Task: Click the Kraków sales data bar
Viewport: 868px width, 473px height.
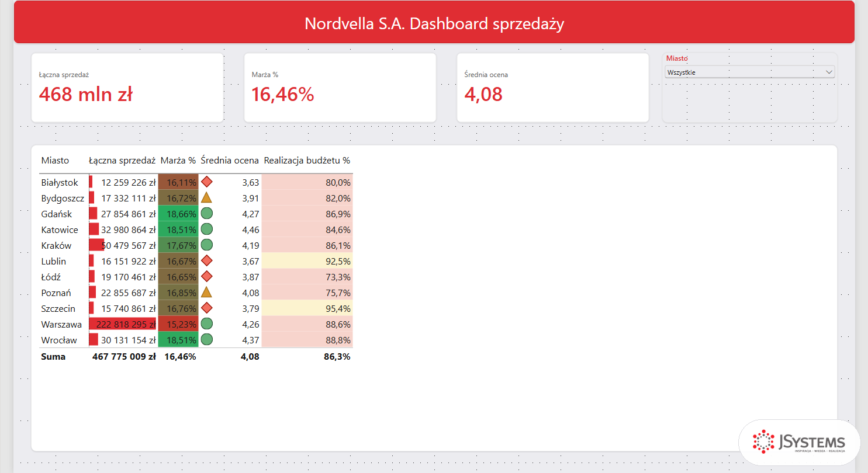Action: [96, 245]
